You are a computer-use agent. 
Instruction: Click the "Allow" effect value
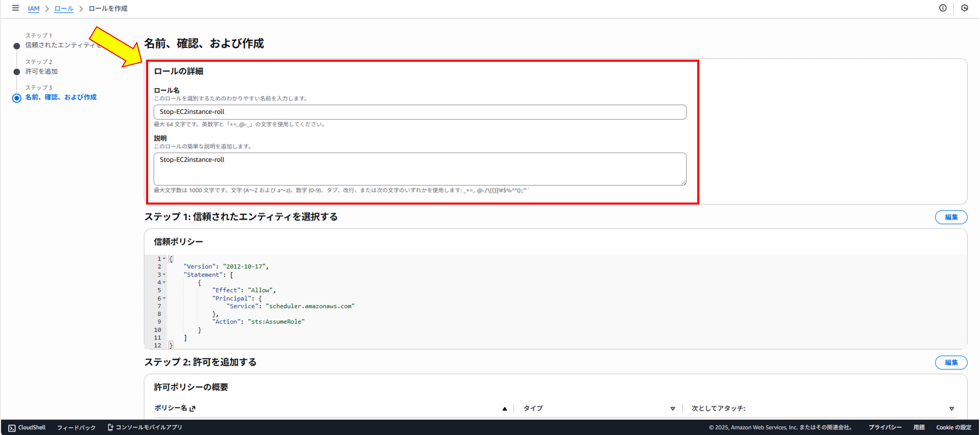pyautogui.click(x=260, y=290)
